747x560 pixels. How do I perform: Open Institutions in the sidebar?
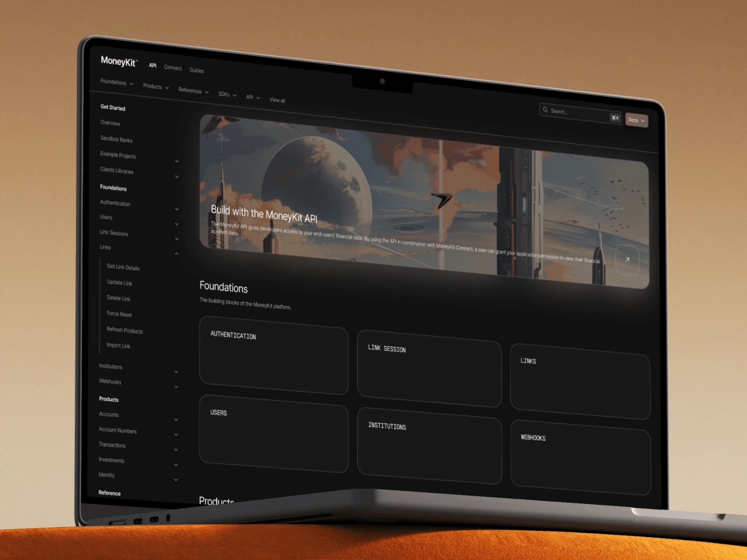click(111, 367)
